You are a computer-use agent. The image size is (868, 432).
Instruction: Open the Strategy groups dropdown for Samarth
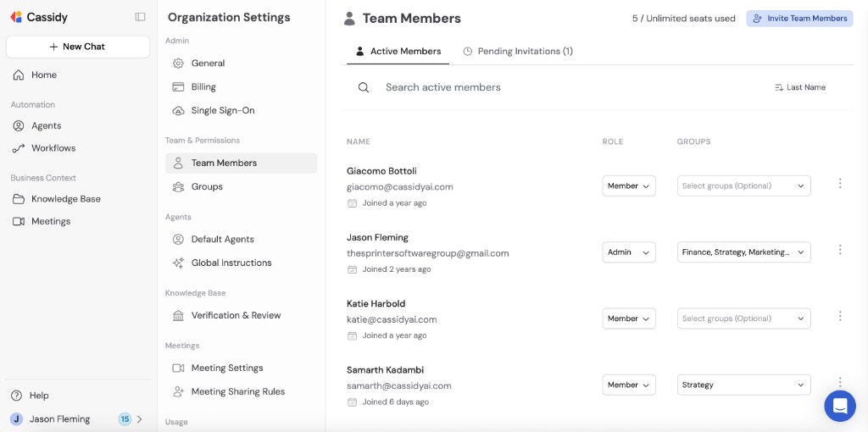click(x=744, y=385)
